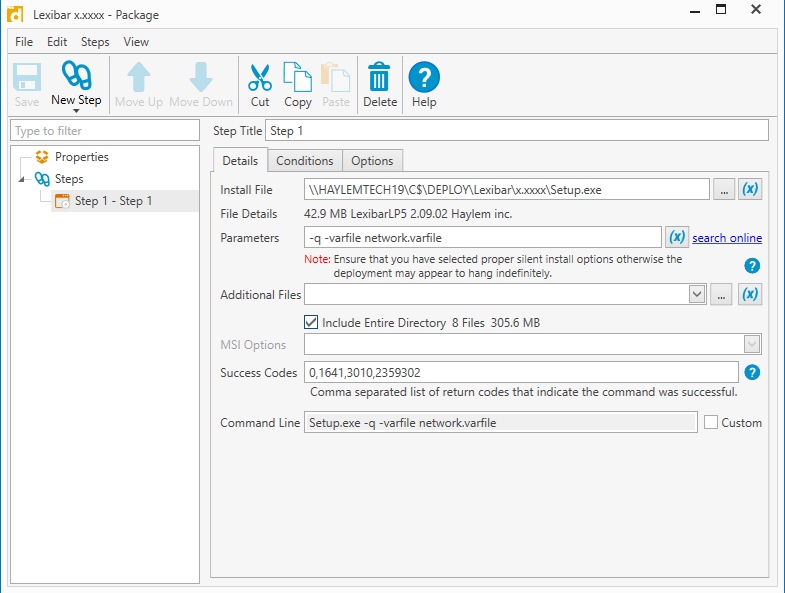
Task: Collapse the Steps tree node
Action: (x=22, y=180)
